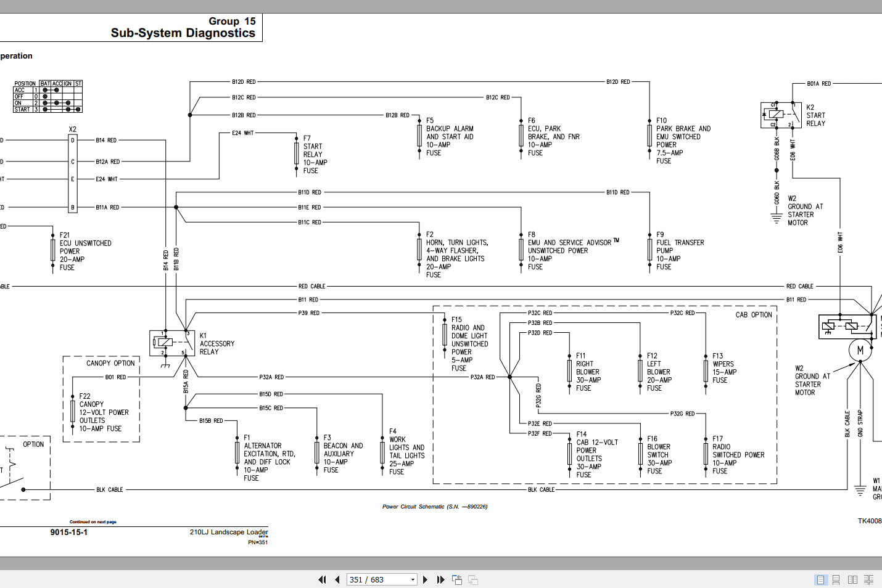Click 'F14 CAB 12-VOLT POWER OUTLETS' label

pos(597,455)
